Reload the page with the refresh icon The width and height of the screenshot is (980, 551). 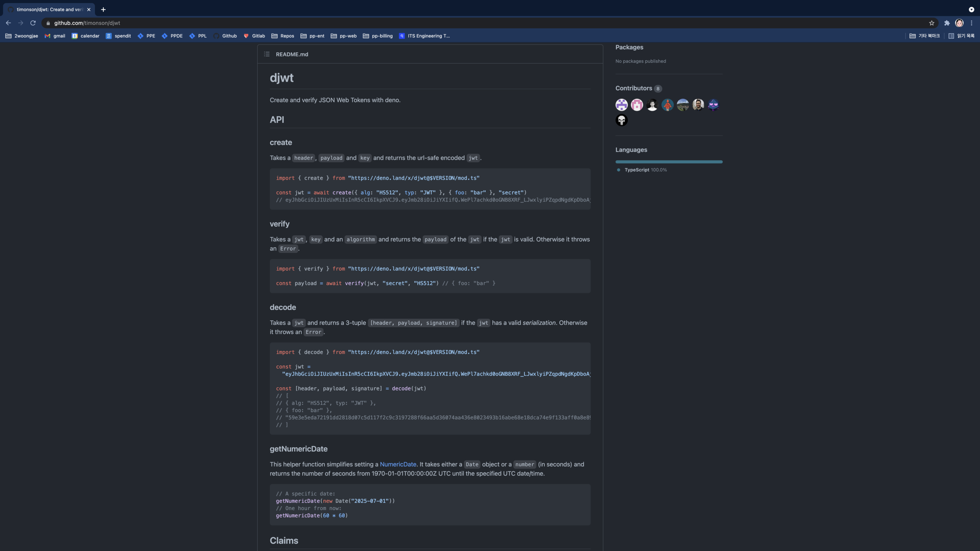point(33,23)
